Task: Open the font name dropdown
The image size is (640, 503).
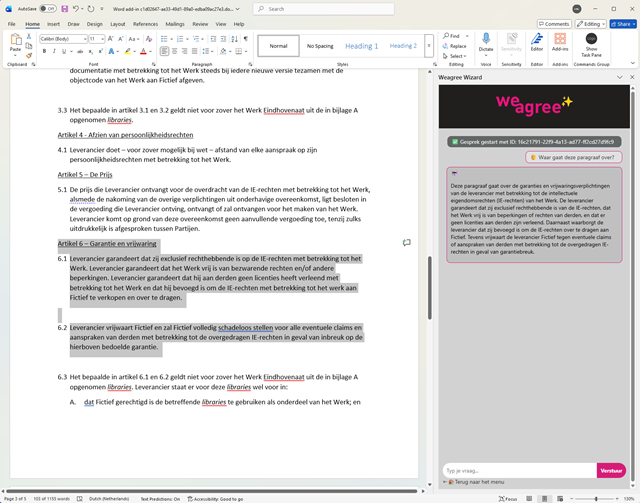Action: (x=85, y=39)
